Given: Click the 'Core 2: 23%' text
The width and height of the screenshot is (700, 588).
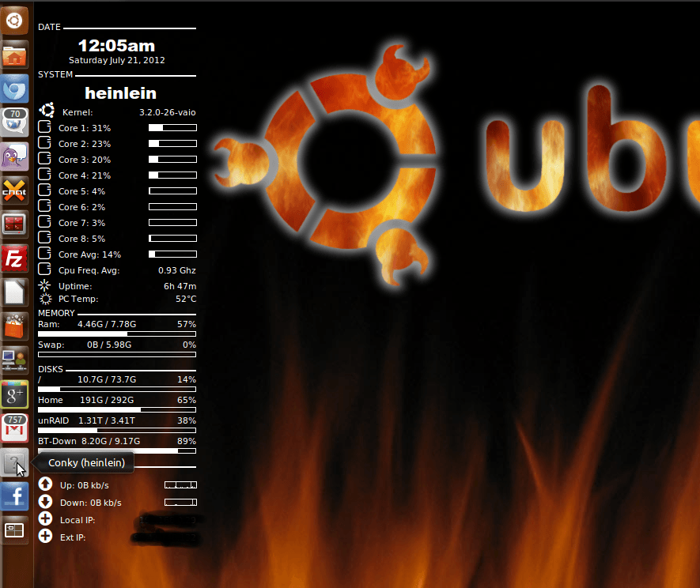Looking at the screenshot, I should pos(85,144).
